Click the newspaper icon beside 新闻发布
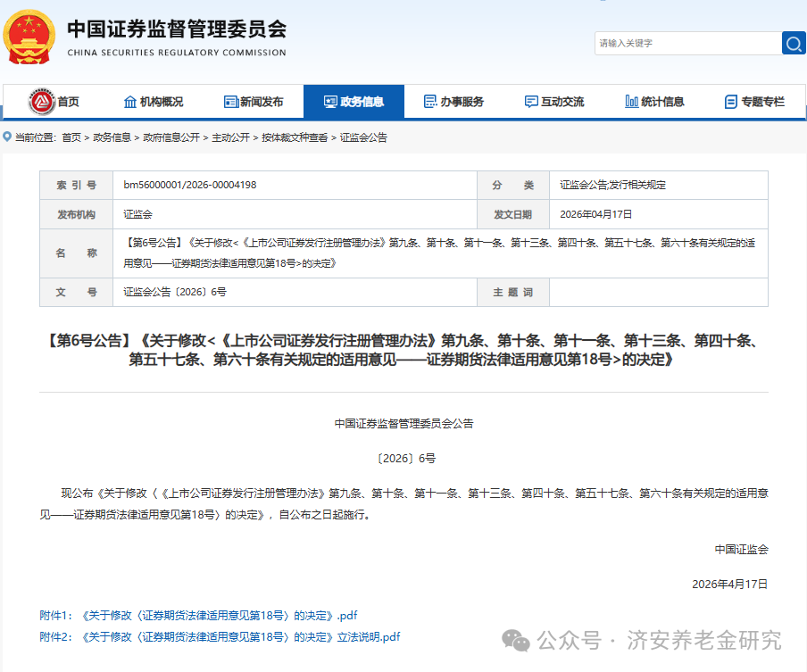This screenshot has height=672, width=807. (231, 102)
